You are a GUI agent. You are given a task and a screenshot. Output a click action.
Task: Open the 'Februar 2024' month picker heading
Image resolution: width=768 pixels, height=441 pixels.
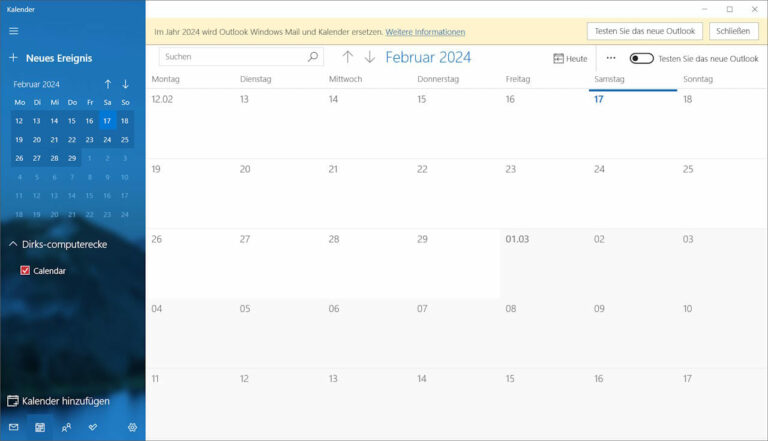428,58
